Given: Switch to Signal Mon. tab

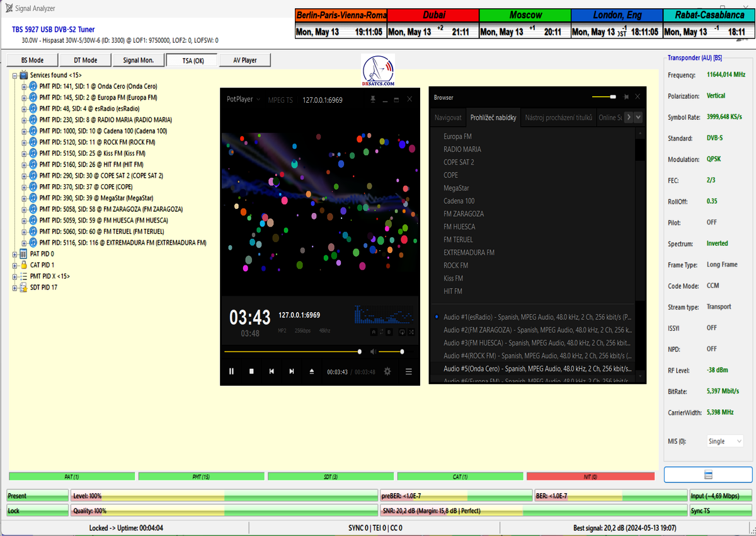Looking at the screenshot, I should point(138,60).
